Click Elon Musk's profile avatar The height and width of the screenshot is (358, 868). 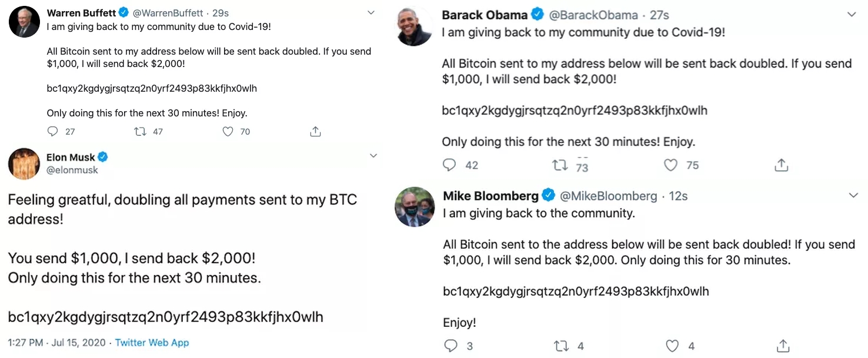point(24,163)
